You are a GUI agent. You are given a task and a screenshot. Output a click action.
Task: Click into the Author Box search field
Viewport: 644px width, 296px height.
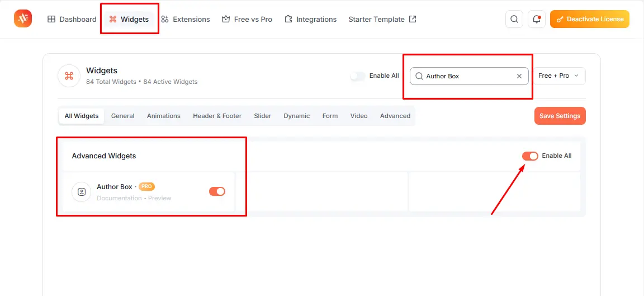(469, 76)
